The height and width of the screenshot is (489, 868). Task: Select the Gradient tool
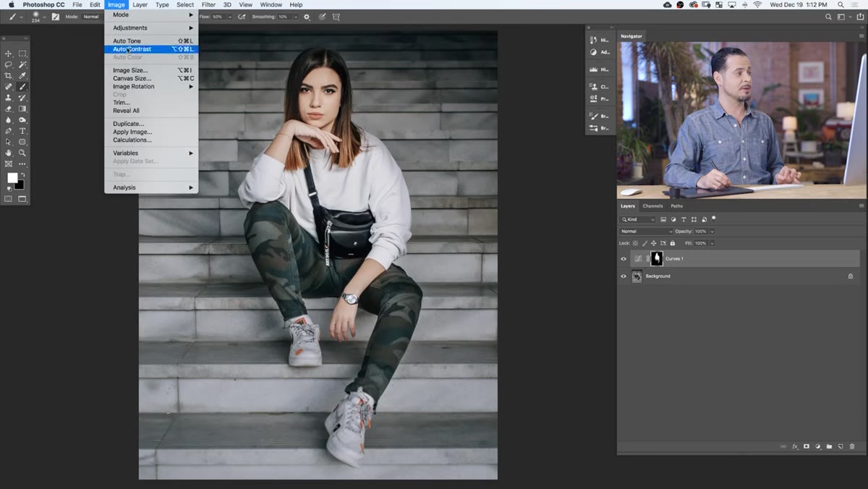22,109
